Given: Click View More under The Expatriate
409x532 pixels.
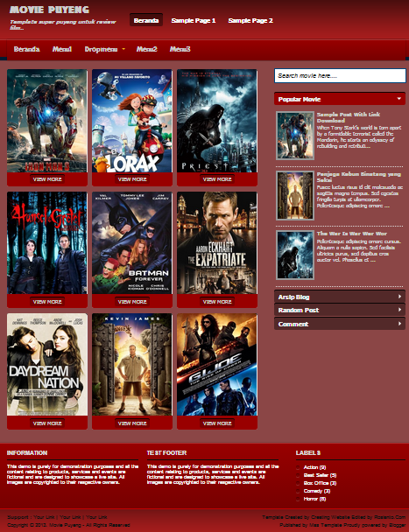Looking at the screenshot, I should (217, 302).
